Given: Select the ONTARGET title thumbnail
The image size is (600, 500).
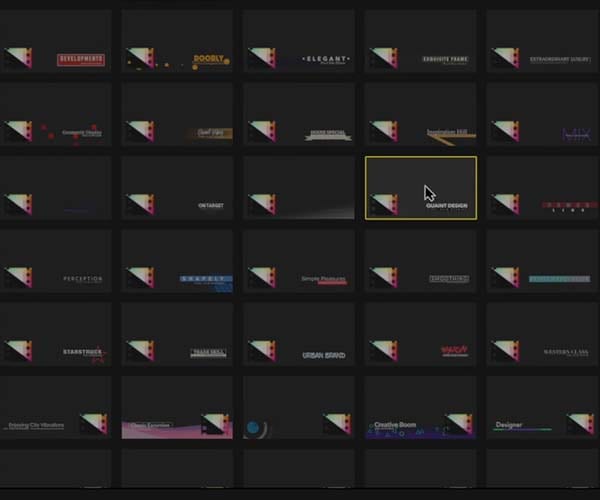Looking at the screenshot, I should tap(177, 187).
